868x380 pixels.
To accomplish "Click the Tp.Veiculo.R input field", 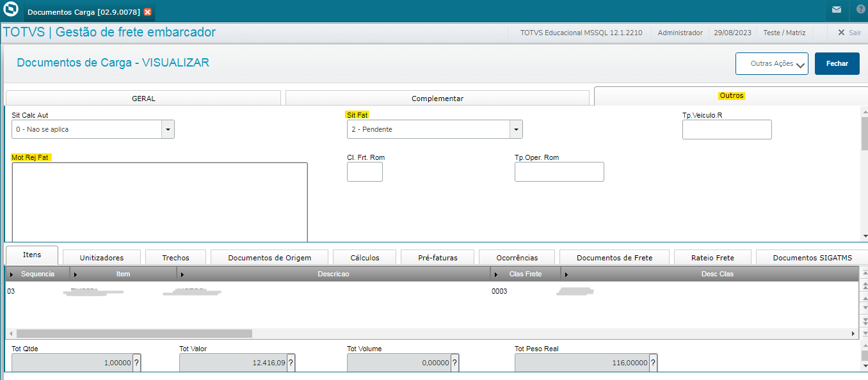I will click(x=727, y=129).
